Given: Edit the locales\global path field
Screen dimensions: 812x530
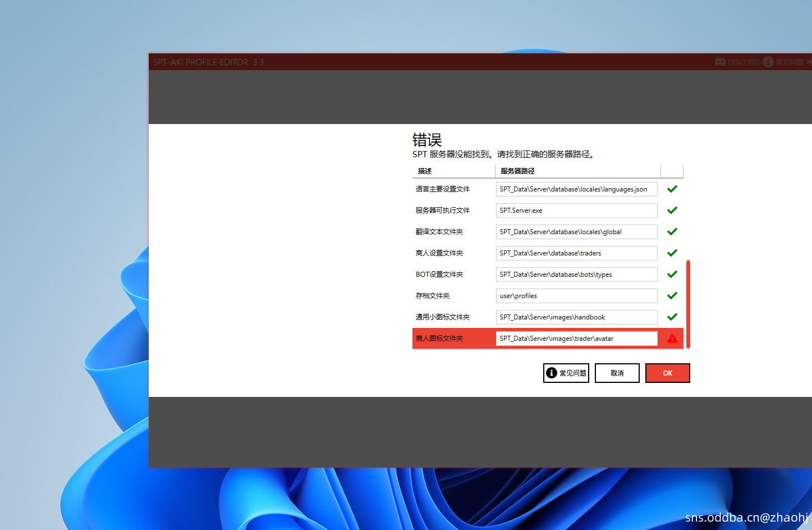Looking at the screenshot, I should (576, 232).
